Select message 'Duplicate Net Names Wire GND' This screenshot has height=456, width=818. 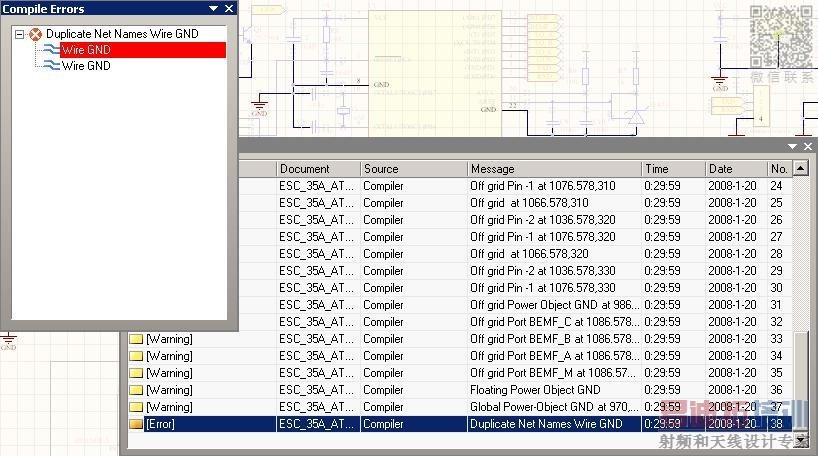tap(546, 424)
